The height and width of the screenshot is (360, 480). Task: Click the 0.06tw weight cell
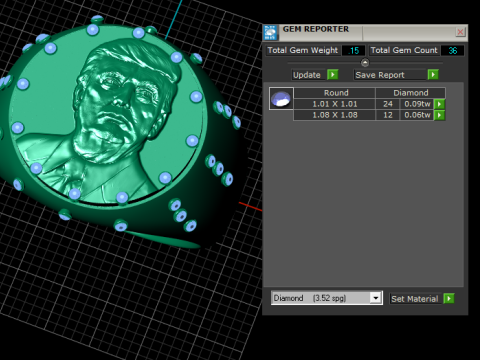pos(417,115)
